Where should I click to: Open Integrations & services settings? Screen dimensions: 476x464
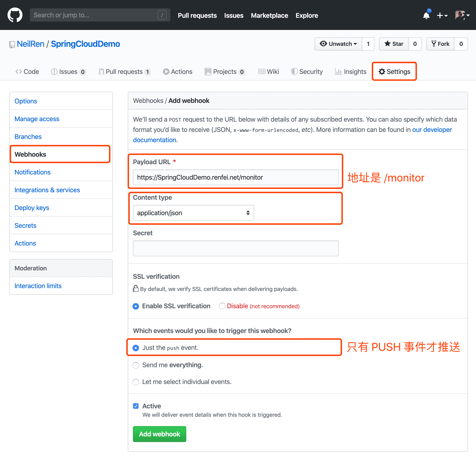coord(61,190)
